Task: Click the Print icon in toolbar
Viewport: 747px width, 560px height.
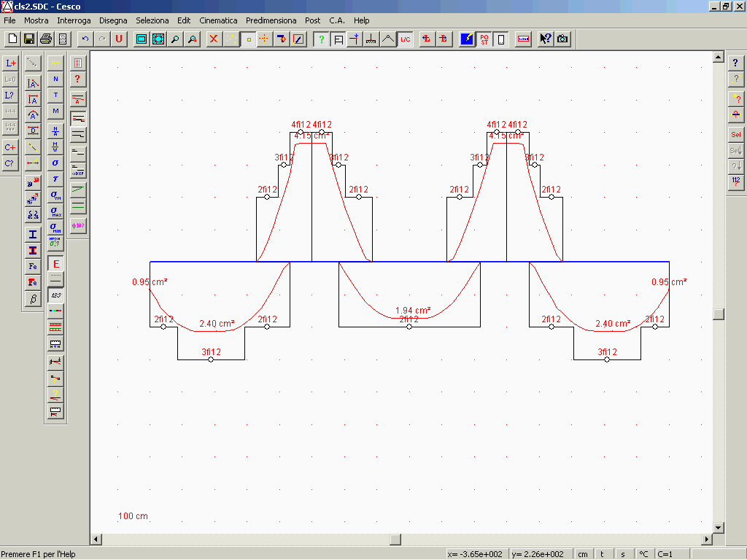Action: 46,39
